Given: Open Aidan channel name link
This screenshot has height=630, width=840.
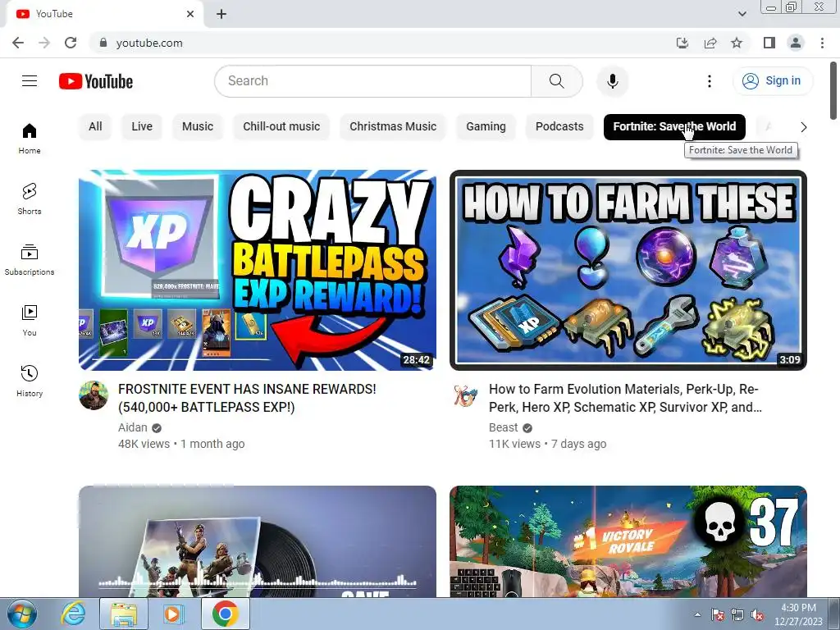Looking at the screenshot, I should (x=132, y=427).
